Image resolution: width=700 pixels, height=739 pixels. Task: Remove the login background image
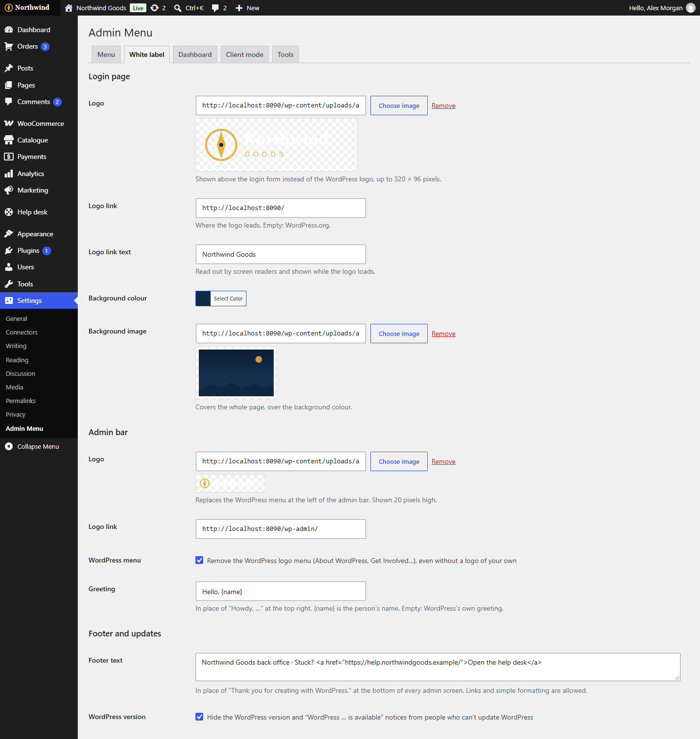click(443, 334)
